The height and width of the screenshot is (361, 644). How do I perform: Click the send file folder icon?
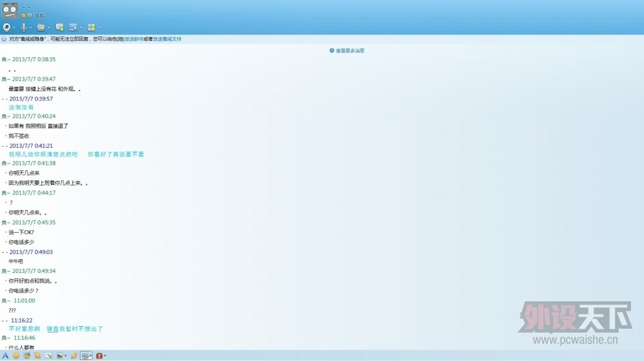tap(41, 28)
